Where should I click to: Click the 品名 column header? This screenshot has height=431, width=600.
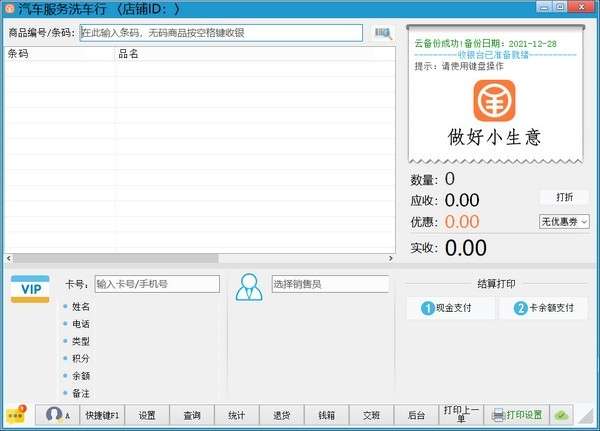[255, 54]
